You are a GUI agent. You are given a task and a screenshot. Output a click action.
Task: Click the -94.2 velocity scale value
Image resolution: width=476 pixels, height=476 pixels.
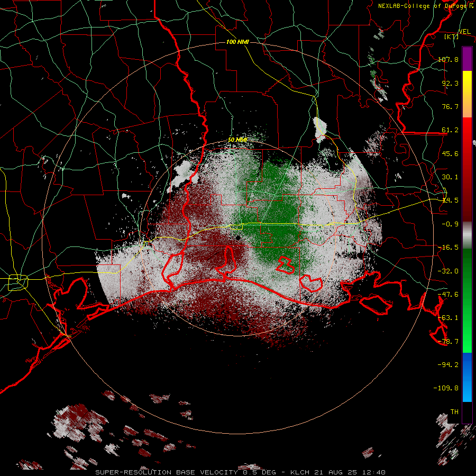pyautogui.click(x=448, y=365)
